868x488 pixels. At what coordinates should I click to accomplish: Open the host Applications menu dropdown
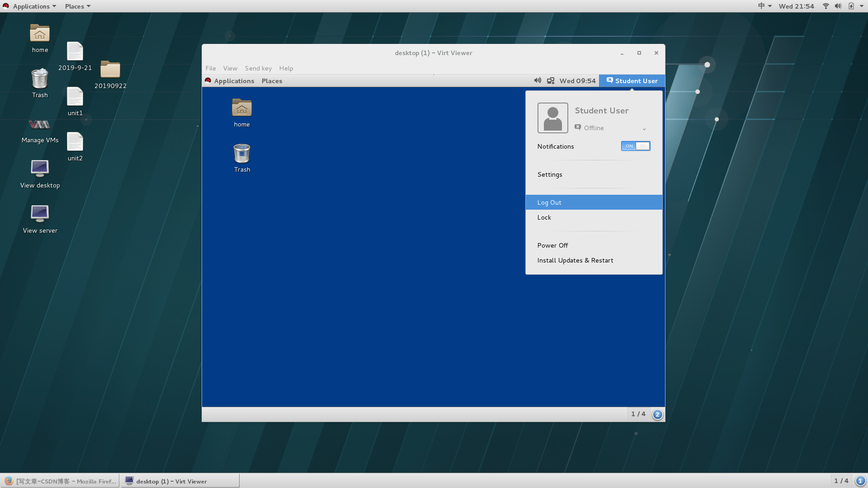(x=31, y=6)
